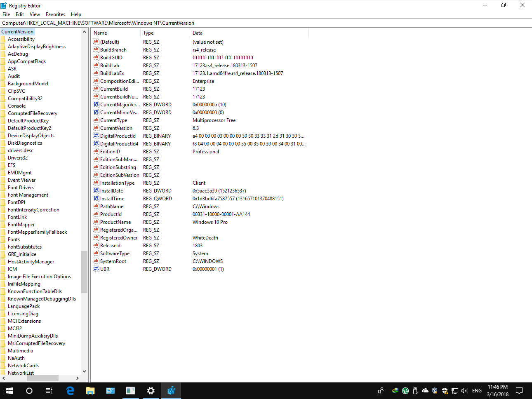Screen dimensions: 532x399
Task: Select the SoftwareType value name
Action: click(115, 253)
